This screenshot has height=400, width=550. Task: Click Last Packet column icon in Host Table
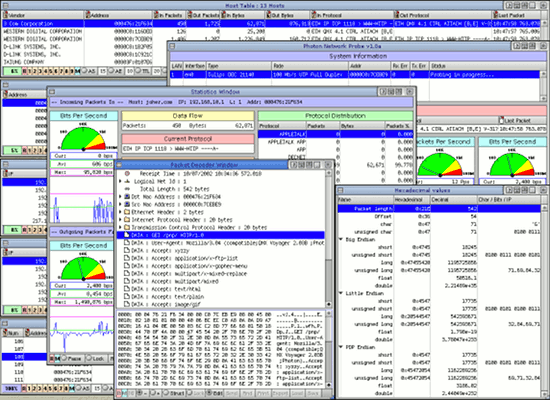point(495,15)
